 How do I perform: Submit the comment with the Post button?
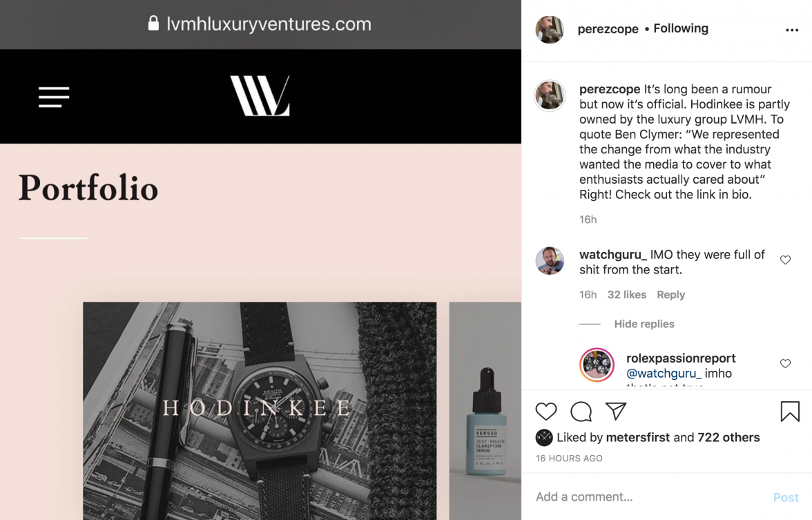(x=786, y=498)
